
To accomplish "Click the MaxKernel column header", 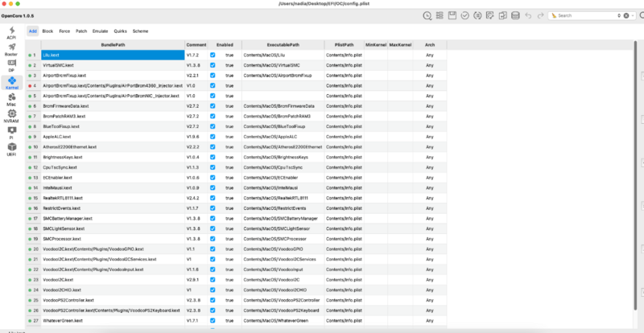I will [400, 45].
